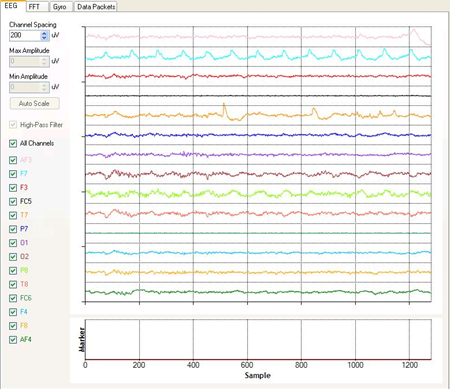The width and height of the screenshot is (450, 389).
Task: Toggle the All Channels checkbox
Action: coord(13,143)
